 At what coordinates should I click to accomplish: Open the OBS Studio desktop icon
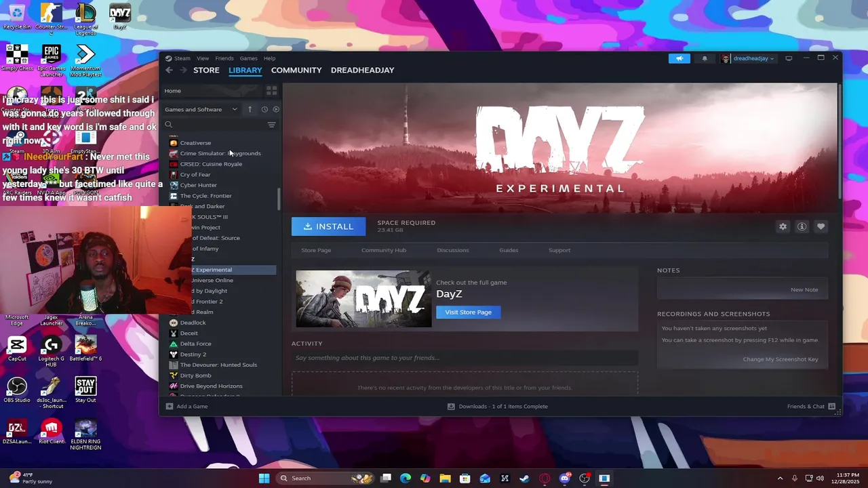17,390
